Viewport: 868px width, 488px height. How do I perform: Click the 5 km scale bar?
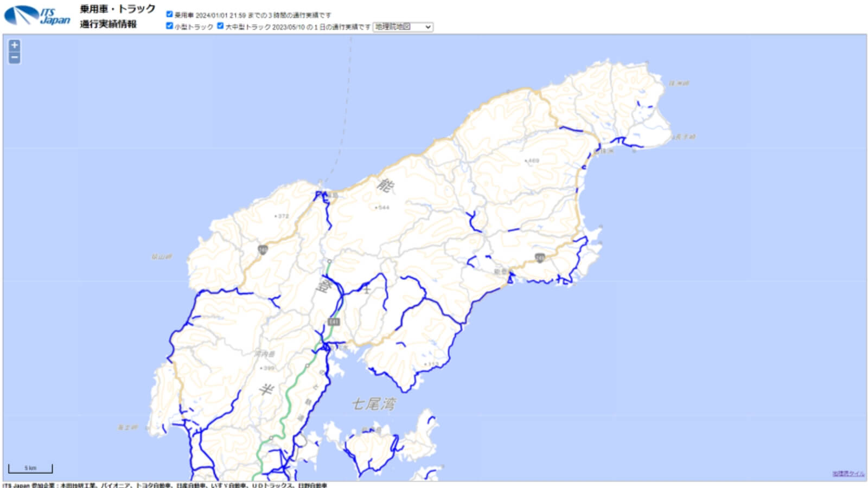point(30,468)
